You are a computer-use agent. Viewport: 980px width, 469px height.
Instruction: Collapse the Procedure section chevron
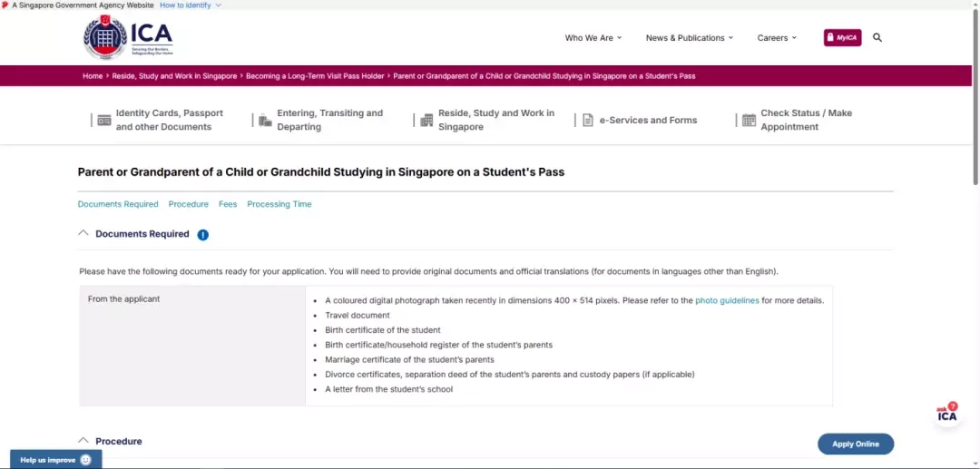[x=83, y=440]
